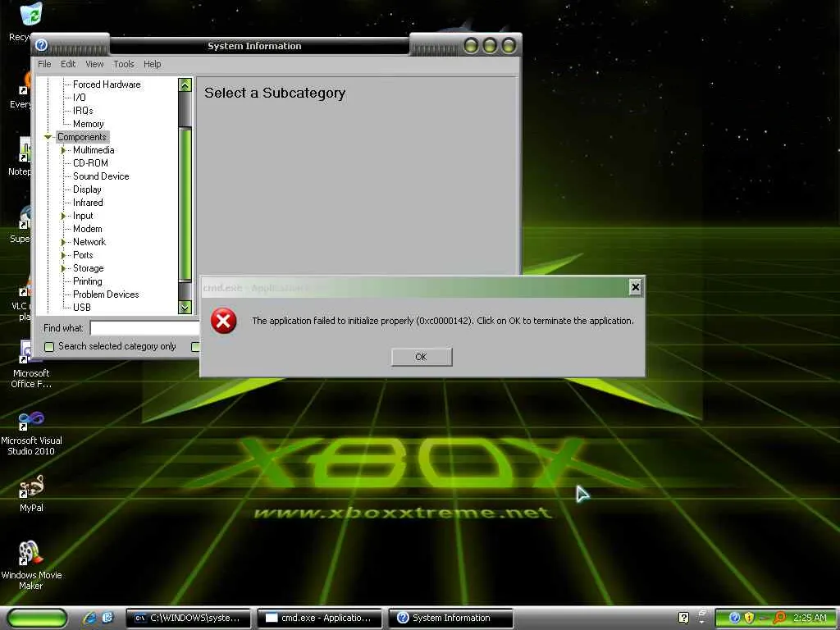The height and width of the screenshot is (630, 840).
Task: Click the taskbar help question mark icon
Action: coord(683,618)
